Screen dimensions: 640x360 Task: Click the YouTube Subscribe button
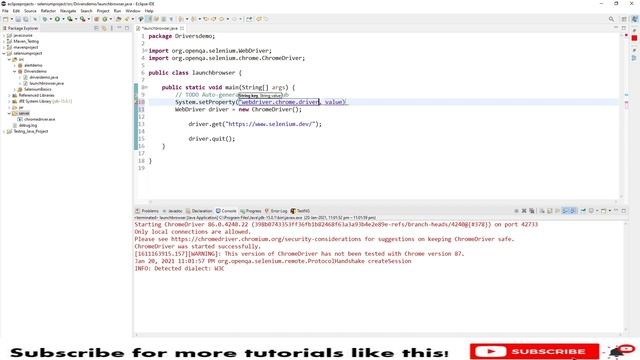(x=534, y=351)
